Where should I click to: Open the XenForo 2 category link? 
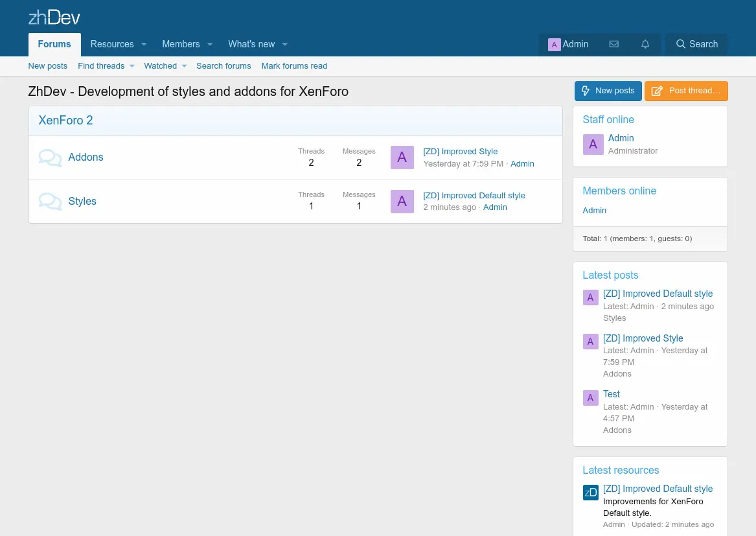[x=65, y=121]
